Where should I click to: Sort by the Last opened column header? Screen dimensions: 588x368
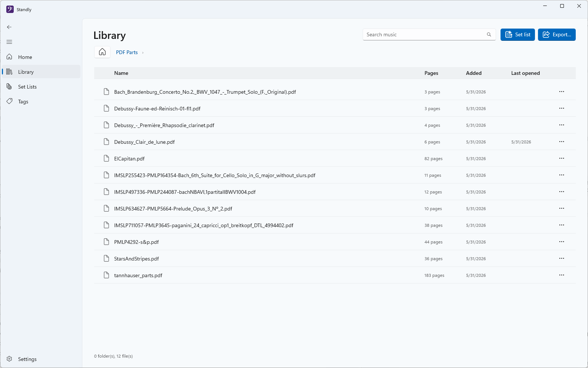[525, 73]
